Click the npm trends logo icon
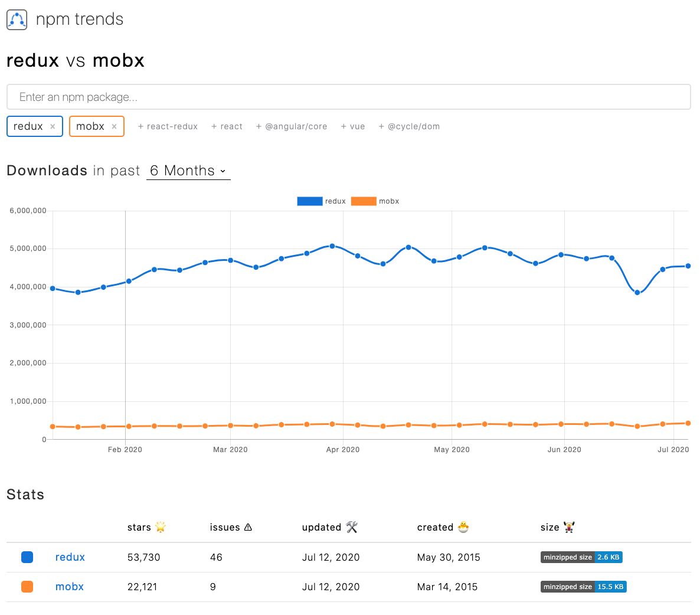 tap(17, 20)
